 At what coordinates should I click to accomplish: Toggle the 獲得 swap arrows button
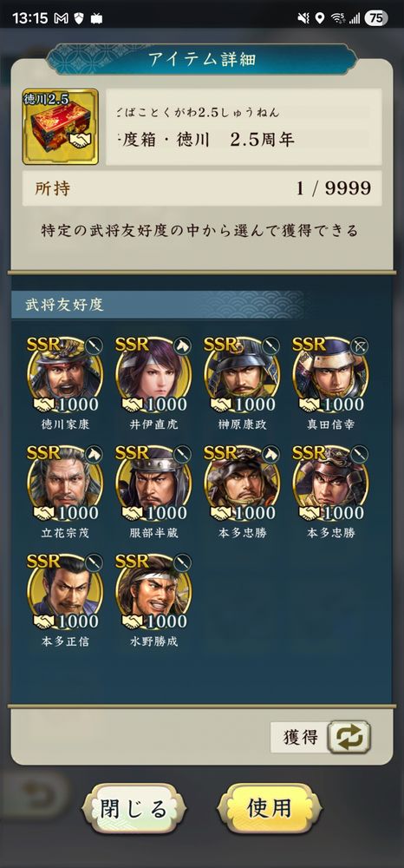(349, 737)
